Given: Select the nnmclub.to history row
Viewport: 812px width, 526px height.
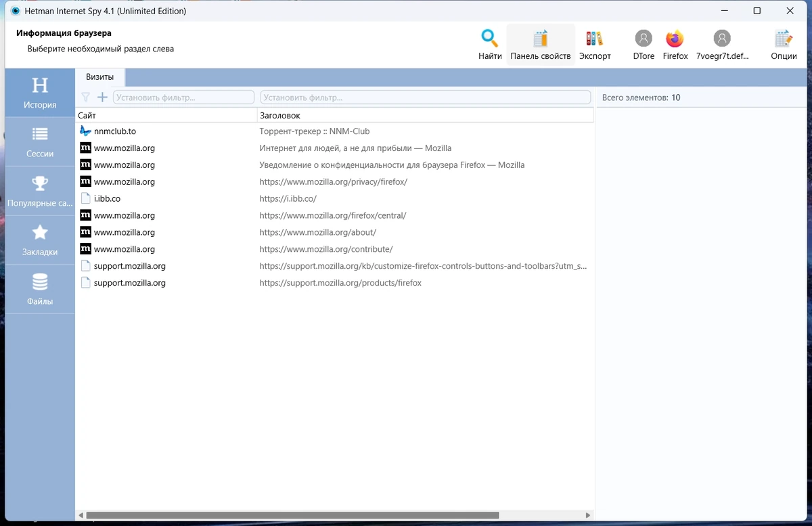Looking at the screenshot, I should 335,131.
